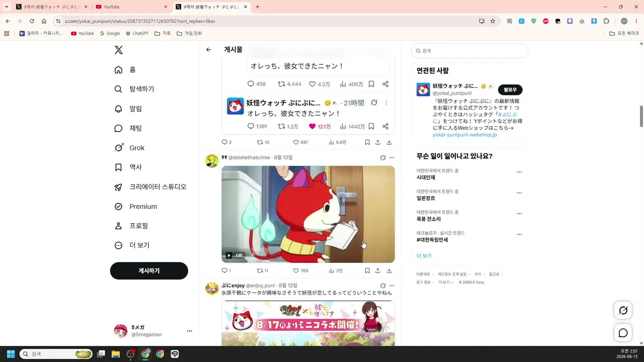
Task: Open 탐색하기 in the X sidebar
Action: pos(134,89)
